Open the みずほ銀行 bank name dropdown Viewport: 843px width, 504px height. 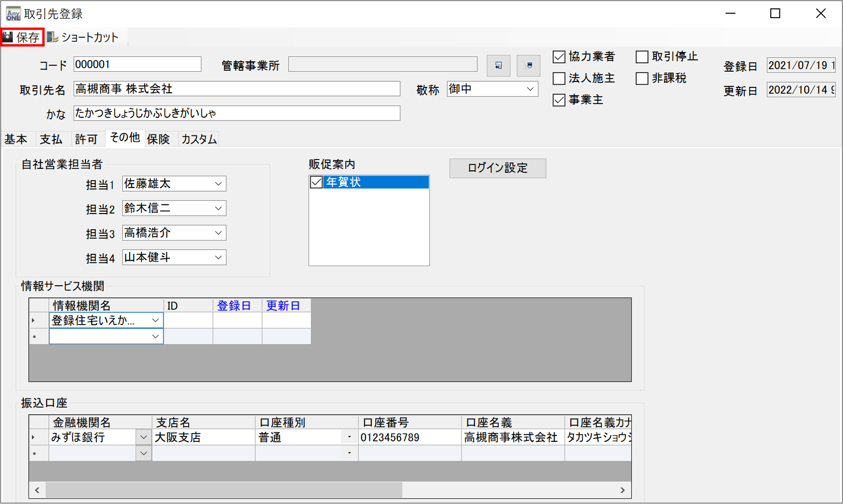[143, 437]
